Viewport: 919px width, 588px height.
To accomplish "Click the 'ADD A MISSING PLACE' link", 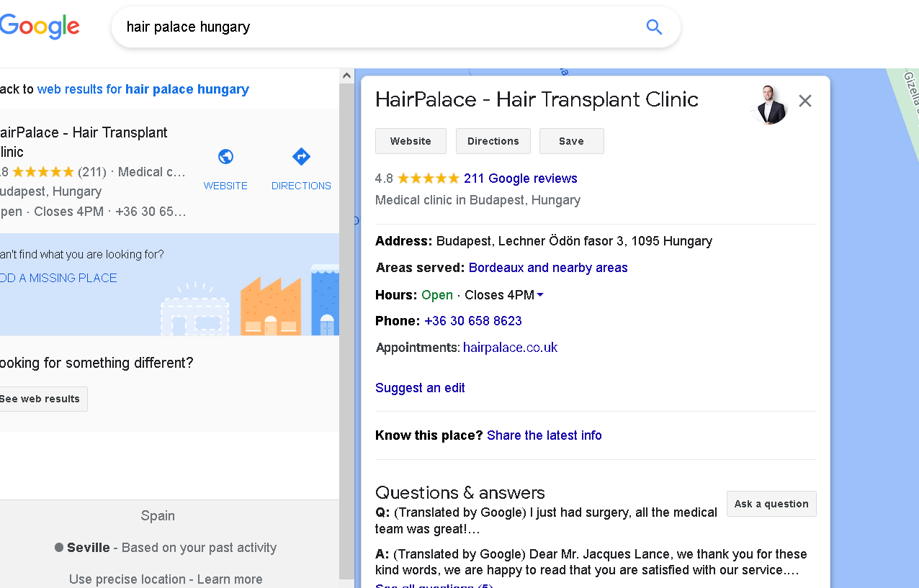I will pos(58,278).
